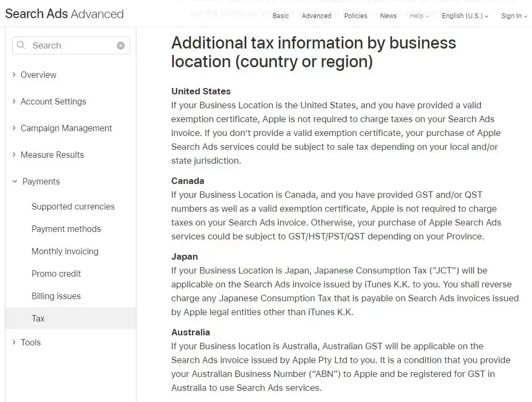Click the Search Ads Advanced logo
Viewport: 532px width, 402px height.
point(64,14)
